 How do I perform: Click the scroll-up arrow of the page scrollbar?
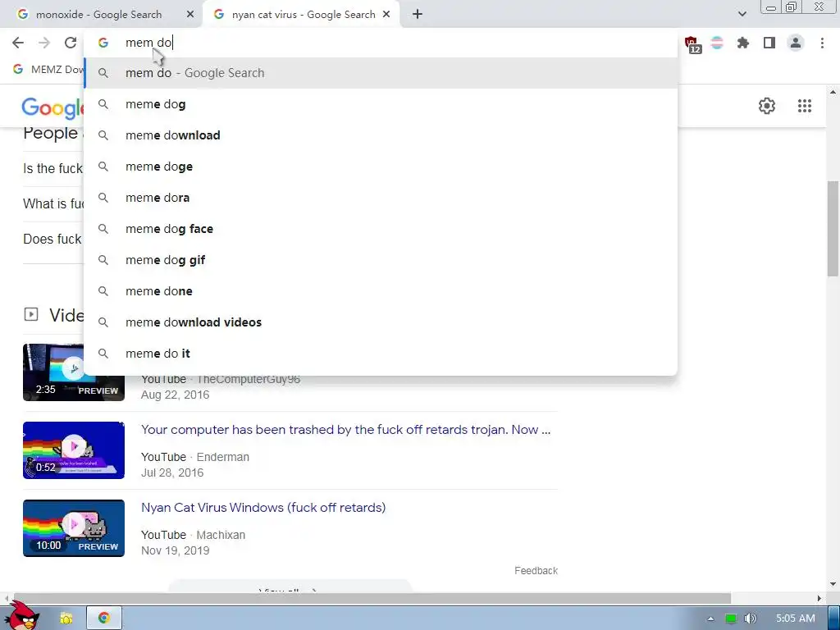[833, 92]
